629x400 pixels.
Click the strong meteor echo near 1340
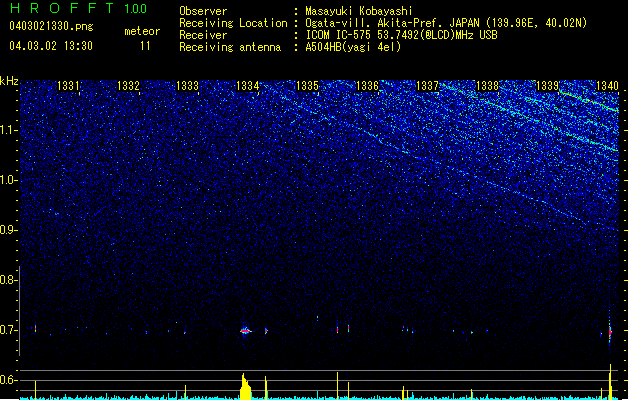point(610,331)
